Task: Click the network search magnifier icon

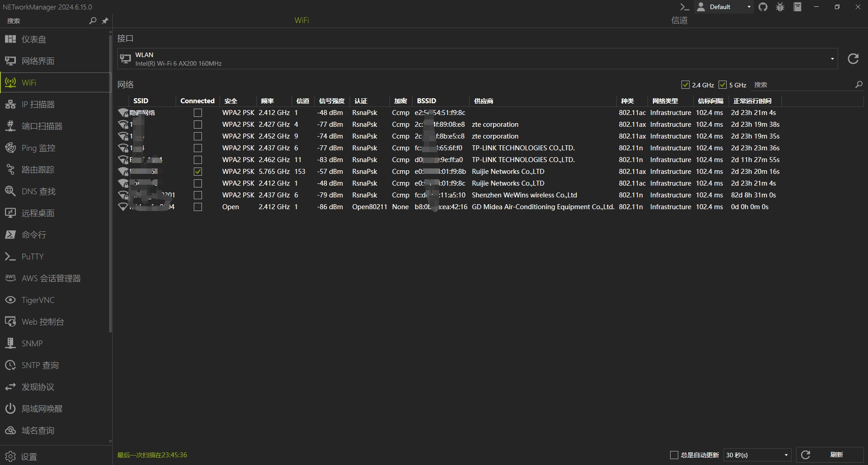Action: pos(858,85)
